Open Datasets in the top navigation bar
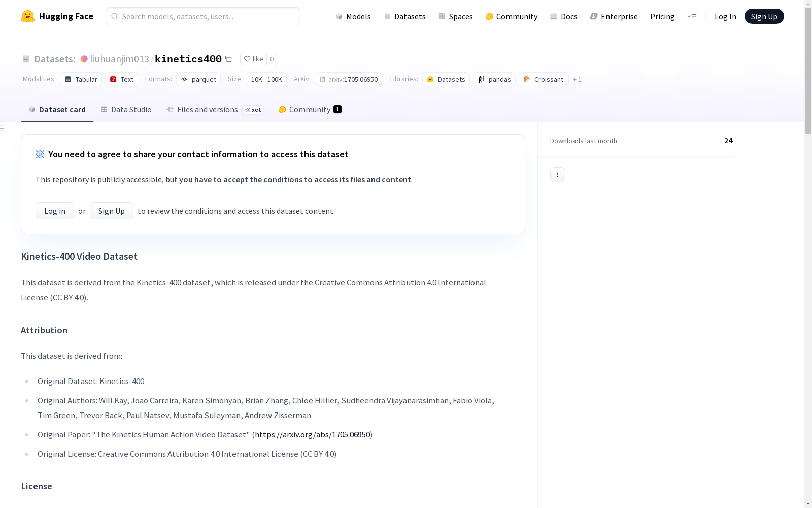Image resolution: width=812 pixels, height=508 pixels. pos(404,16)
